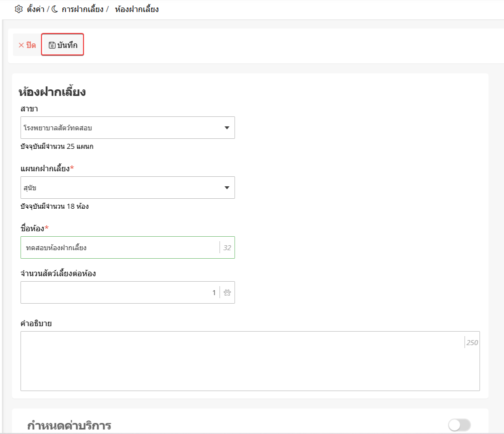Screen dimensions: 504x434
Task: Open the สาขา branch dropdown
Action: (127, 128)
